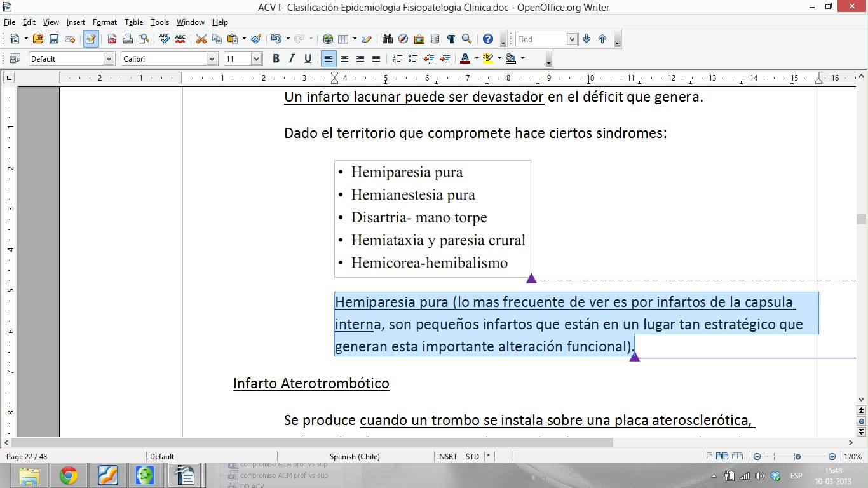The width and height of the screenshot is (868, 488).
Task: Click the Cut scissors icon
Action: (201, 39)
